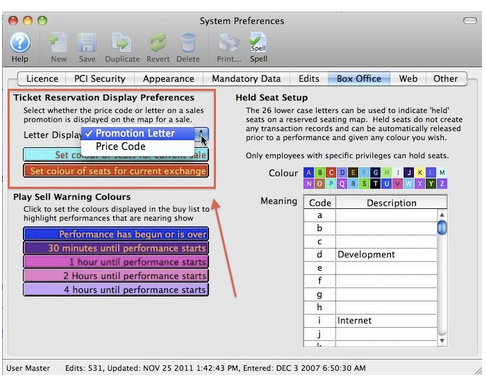This screenshot has height=376, width=486.
Task: Choose Promotion Letter in Letter Display menu
Action: [x=138, y=133]
